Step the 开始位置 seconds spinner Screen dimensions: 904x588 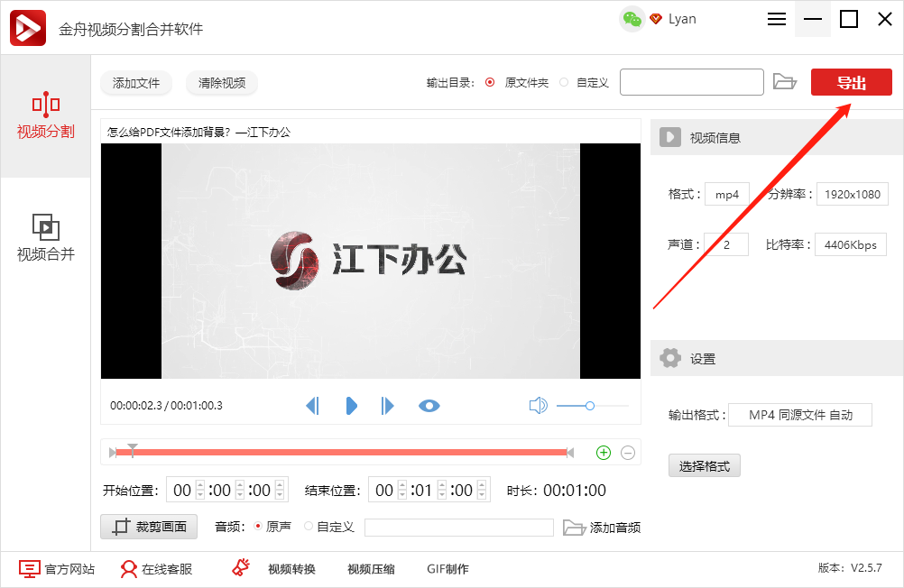coord(280,490)
